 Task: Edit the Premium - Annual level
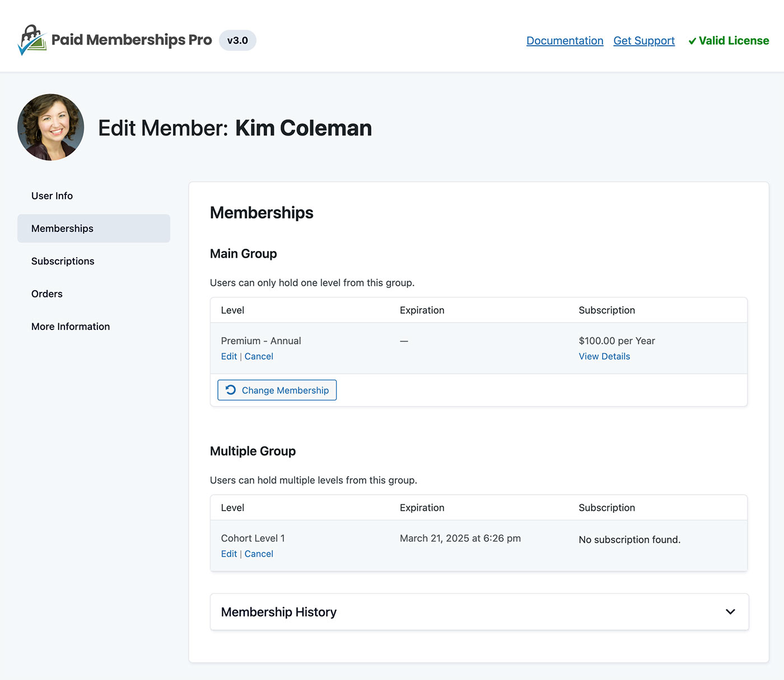[x=228, y=356]
